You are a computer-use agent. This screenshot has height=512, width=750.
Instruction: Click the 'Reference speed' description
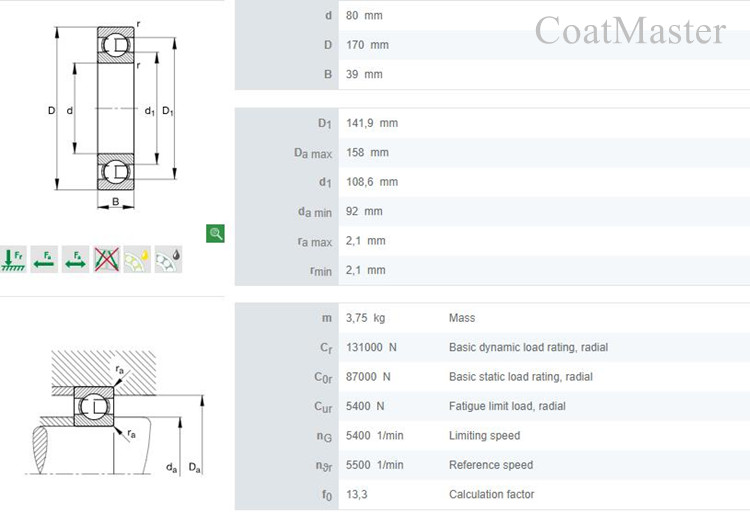491,465
